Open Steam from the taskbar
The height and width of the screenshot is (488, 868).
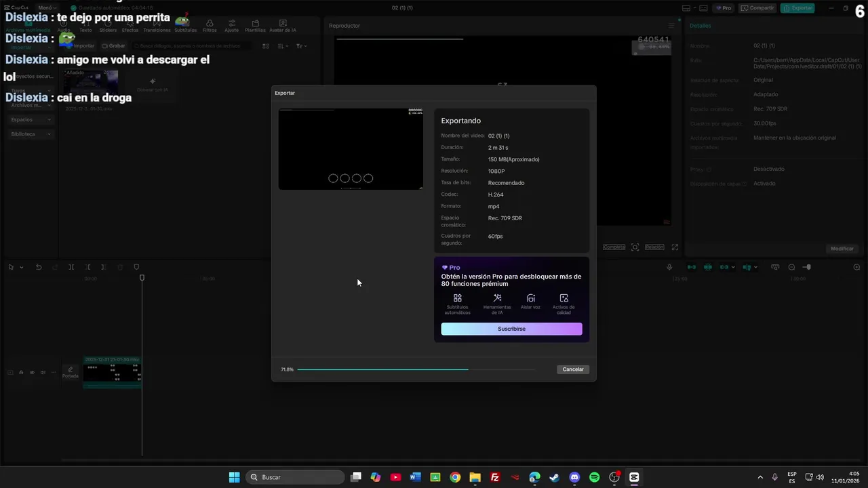click(555, 477)
